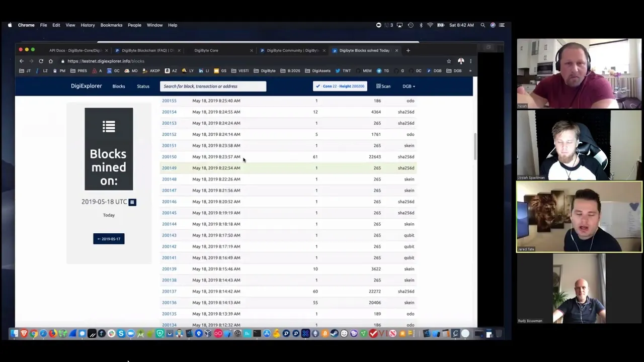Open the MEM GitHub bookmark
Image resolution: width=644 pixels, height=362 pixels.
click(x=364, y=71)
